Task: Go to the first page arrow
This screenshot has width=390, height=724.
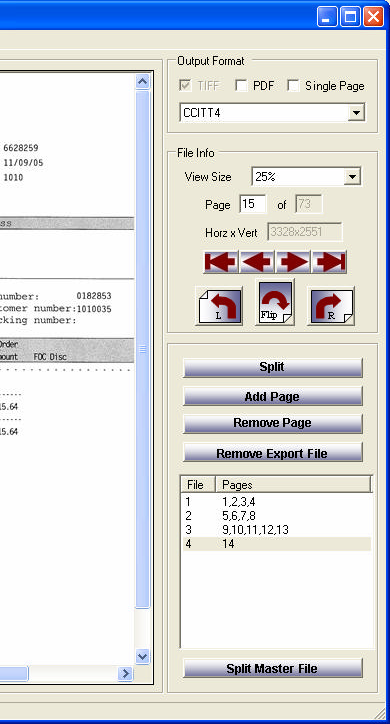Action: pos(221,262)
